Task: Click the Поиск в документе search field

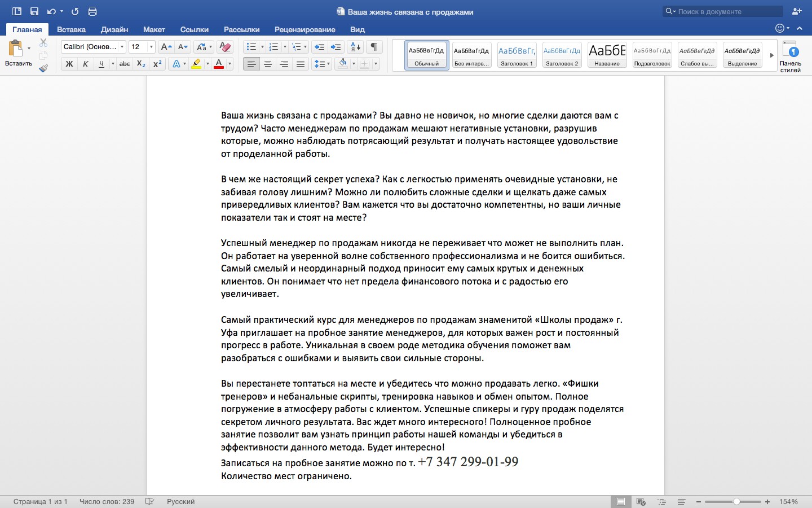Action: pos(723,11)
